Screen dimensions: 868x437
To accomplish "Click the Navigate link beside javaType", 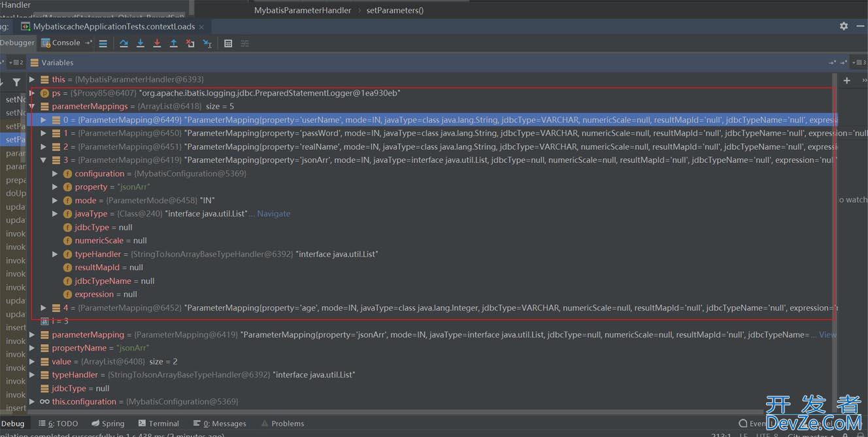I will click(x=273, y=214).
